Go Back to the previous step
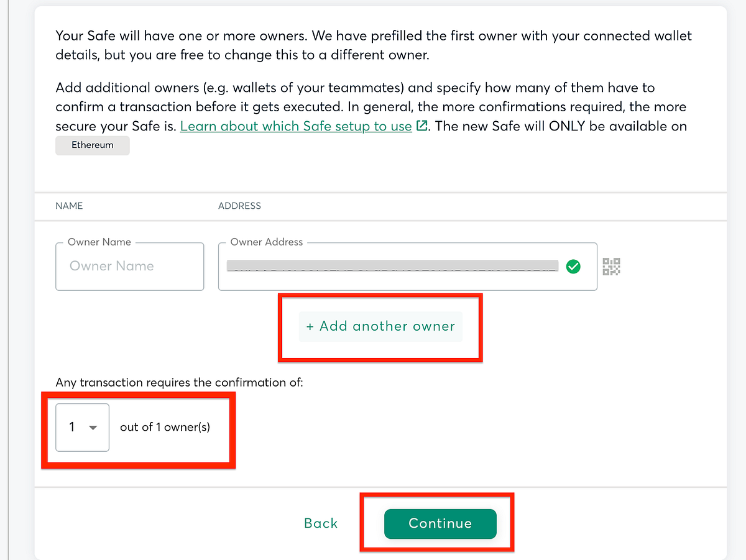The height and width of the screenshot is (560, 746). (321, 523)
